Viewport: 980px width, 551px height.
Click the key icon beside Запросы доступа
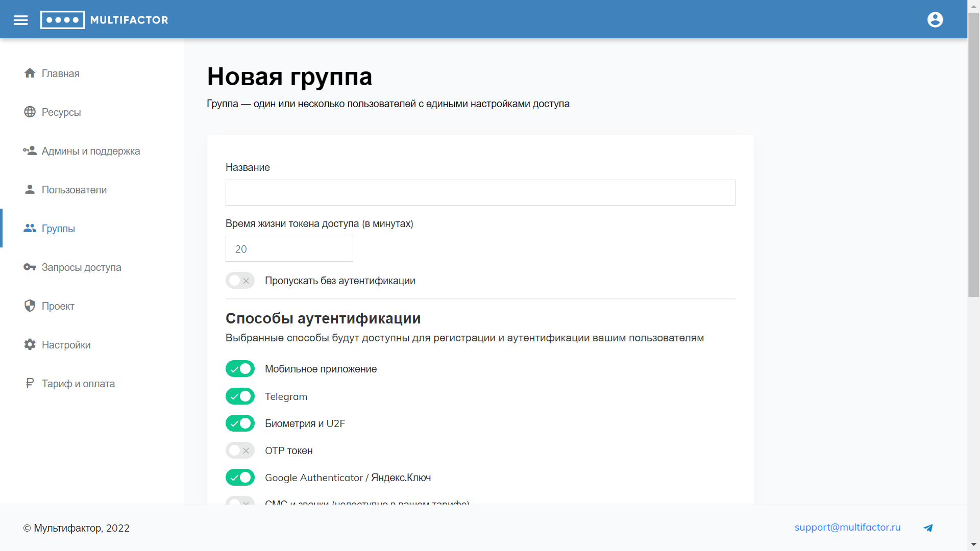click(x=30, y=267)
